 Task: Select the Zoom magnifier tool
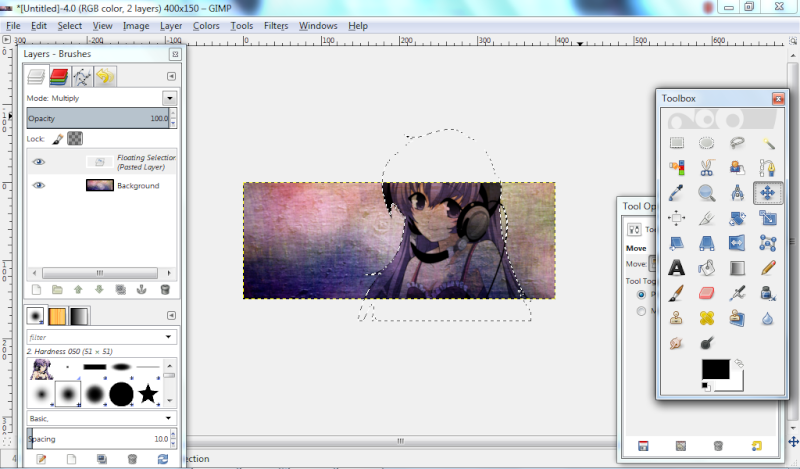[707, 193]
